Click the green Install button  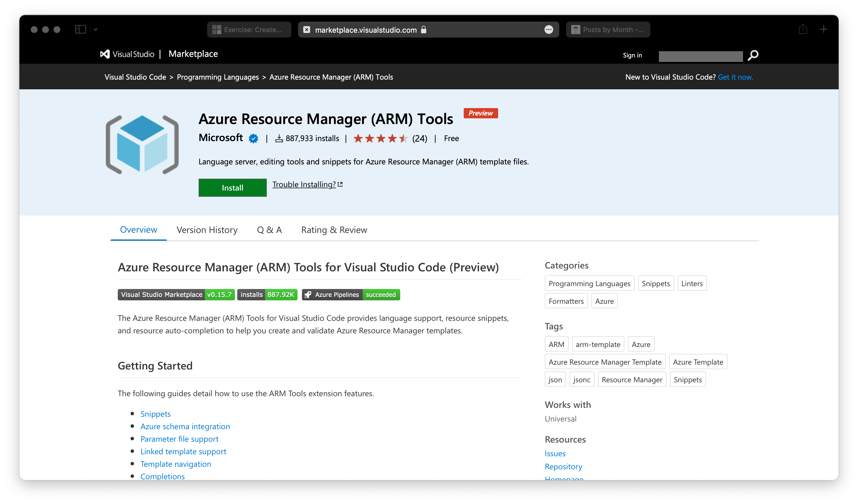[232, 187]
